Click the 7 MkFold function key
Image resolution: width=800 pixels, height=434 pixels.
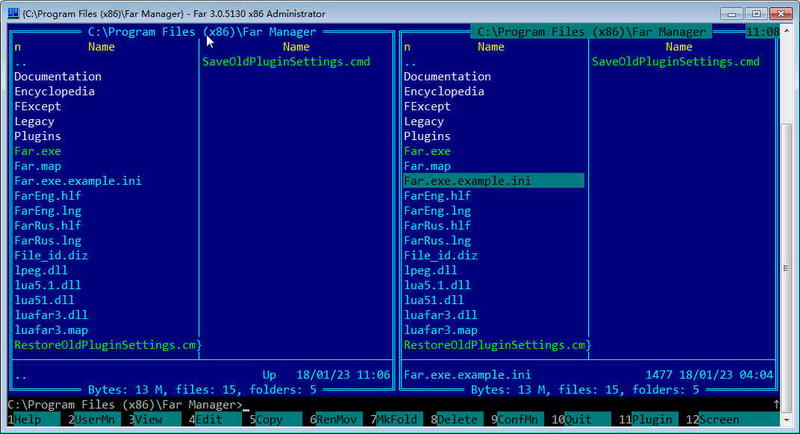396,419
